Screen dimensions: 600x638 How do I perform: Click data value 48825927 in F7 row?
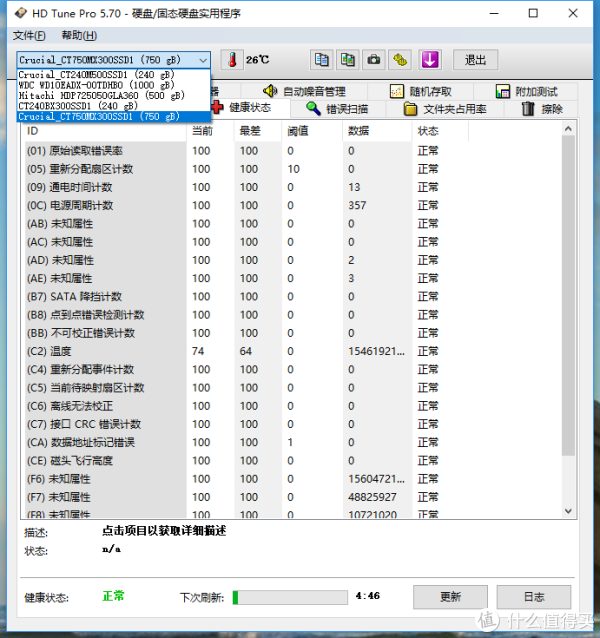pyautogui.click(x=372, y=497)
